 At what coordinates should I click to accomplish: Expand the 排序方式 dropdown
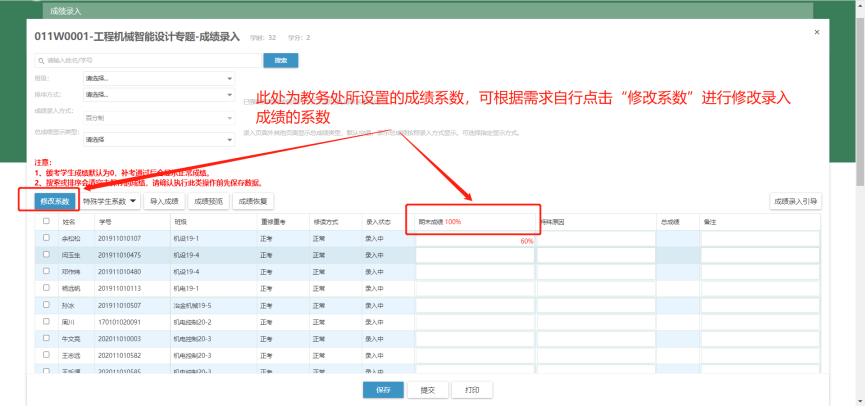(158, 94)
